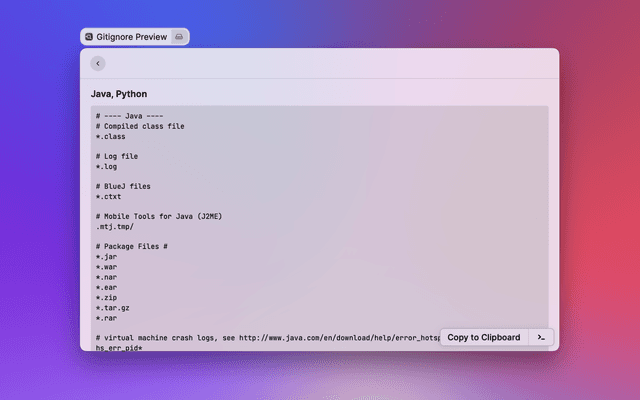Screen dimensions: 640x400
Task: Click the *.ctxt BlueJ entry
Action: click(108, 196)
